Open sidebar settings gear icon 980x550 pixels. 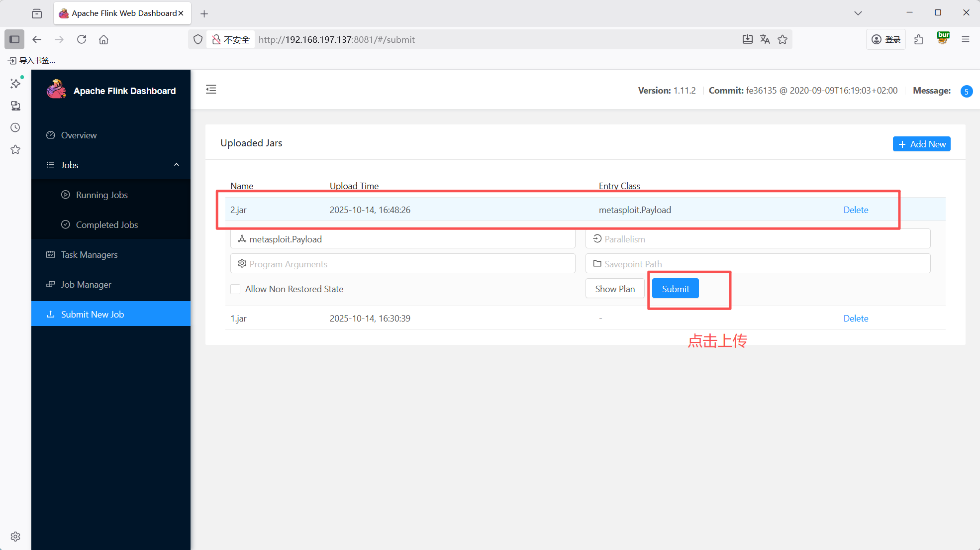point(15,536)
